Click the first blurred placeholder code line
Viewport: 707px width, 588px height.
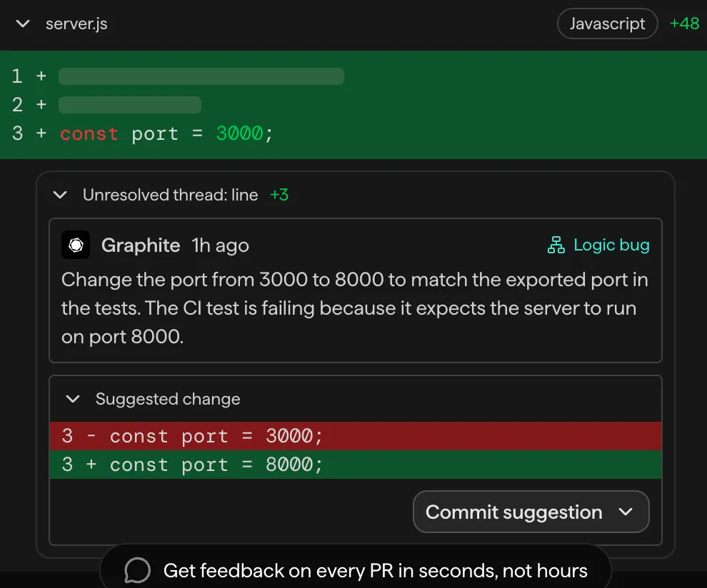click(201, 76)
